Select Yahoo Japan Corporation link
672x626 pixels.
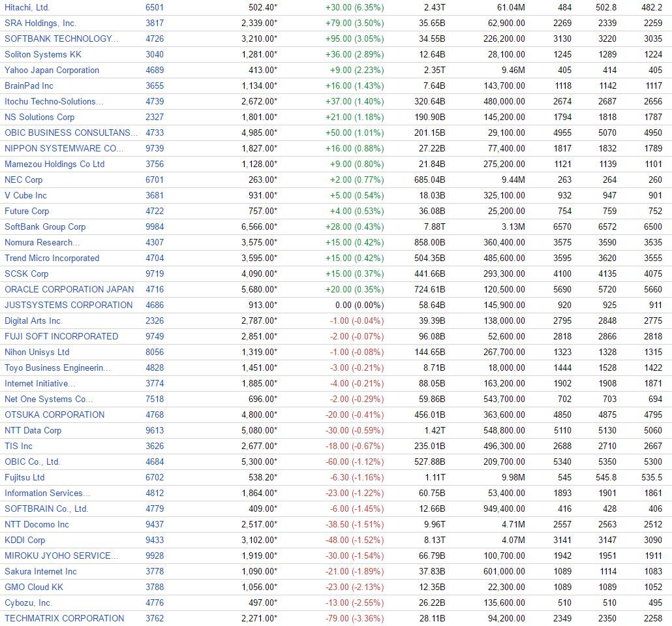pos(52,70)
